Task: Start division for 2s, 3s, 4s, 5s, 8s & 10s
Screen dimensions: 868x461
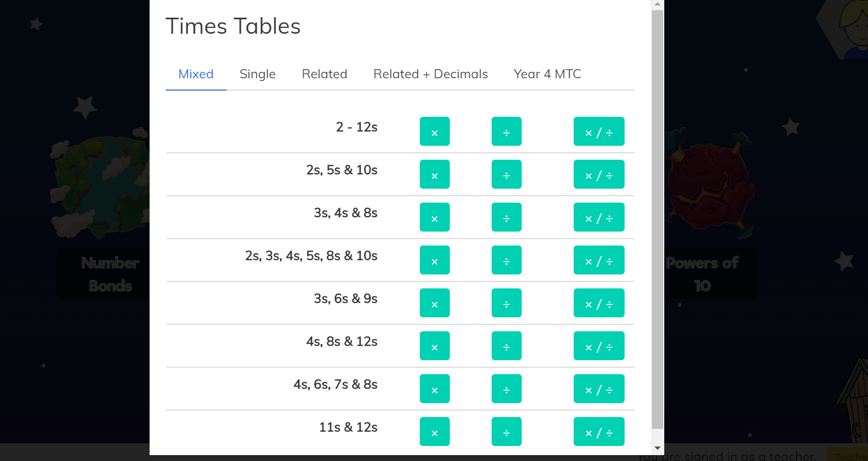Action: pos(506,260)
